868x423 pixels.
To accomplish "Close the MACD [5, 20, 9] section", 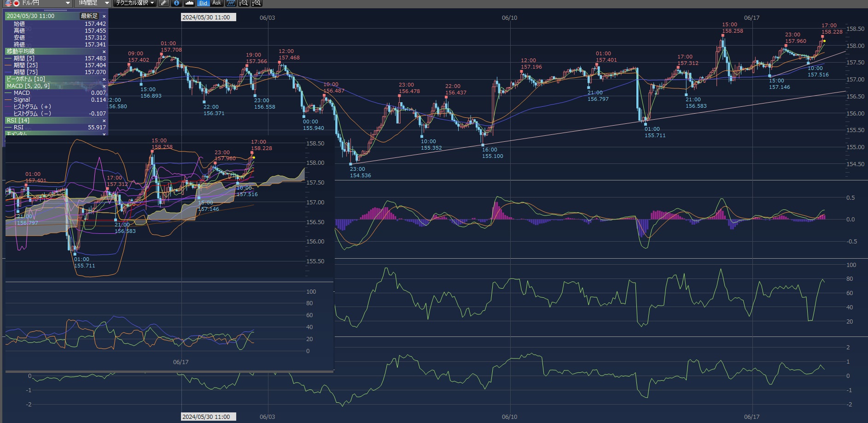I will pyautogui.click(x=104, y=86).
